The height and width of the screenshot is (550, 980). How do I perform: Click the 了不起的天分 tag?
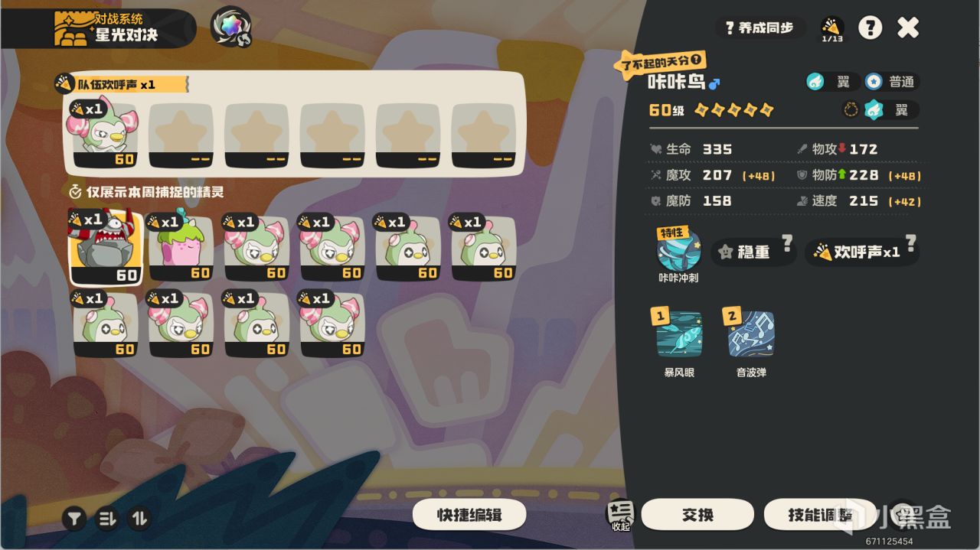coord(660,63)
